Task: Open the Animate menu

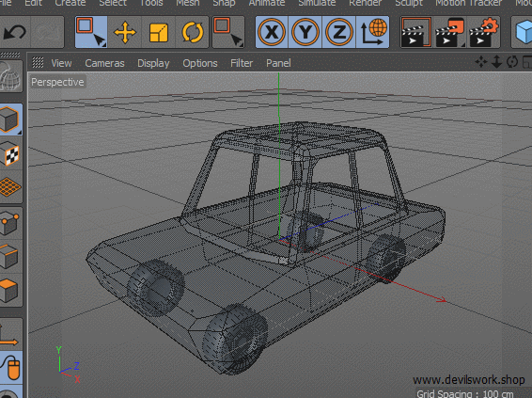Action: pos(267,3)
